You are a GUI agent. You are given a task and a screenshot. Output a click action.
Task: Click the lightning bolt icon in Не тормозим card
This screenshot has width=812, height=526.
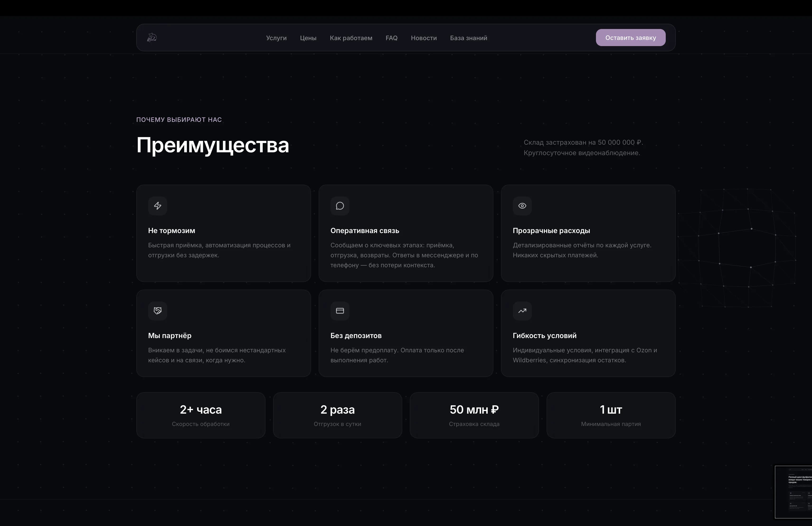(158, 206)
